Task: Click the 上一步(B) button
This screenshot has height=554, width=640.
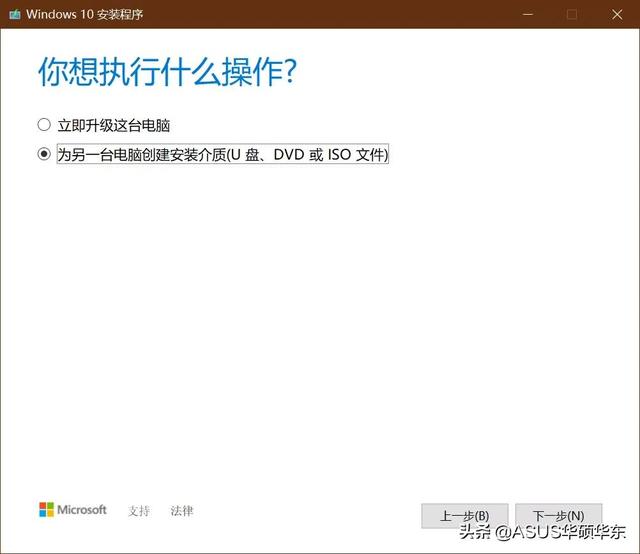Action: tap(464, 516)
